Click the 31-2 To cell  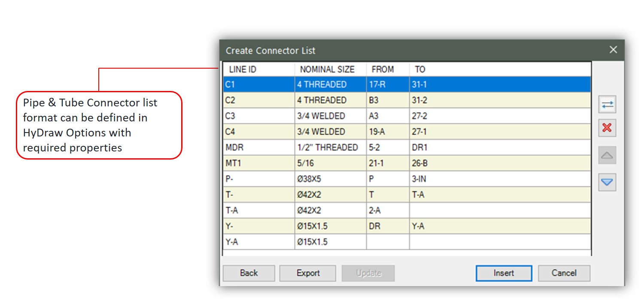click(x=500, y=100)
